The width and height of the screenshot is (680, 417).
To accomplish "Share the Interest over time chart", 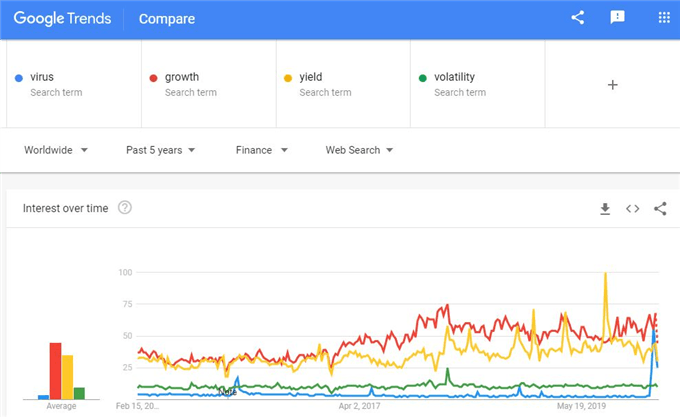I will [660, 208].
